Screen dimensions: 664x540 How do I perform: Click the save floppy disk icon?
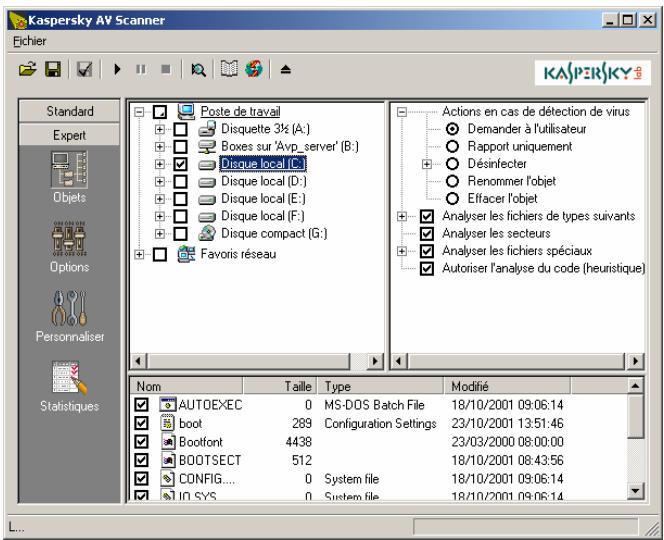click(53, 69)
